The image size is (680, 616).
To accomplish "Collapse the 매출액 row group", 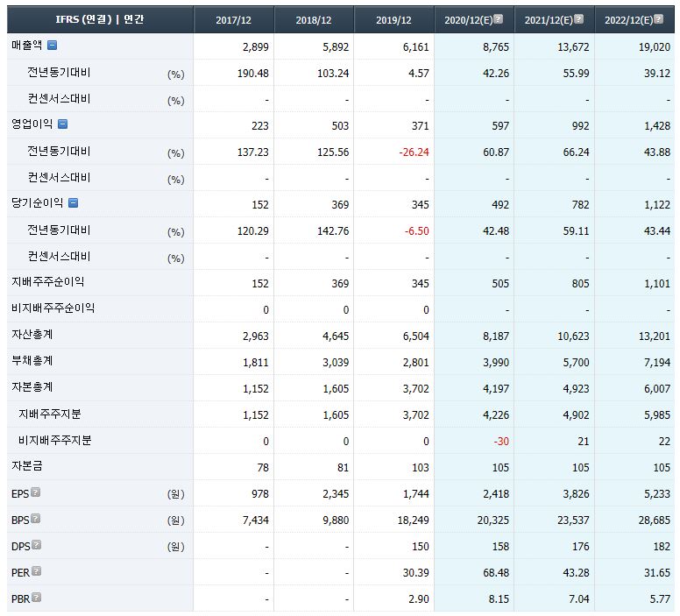I will 52,45.
